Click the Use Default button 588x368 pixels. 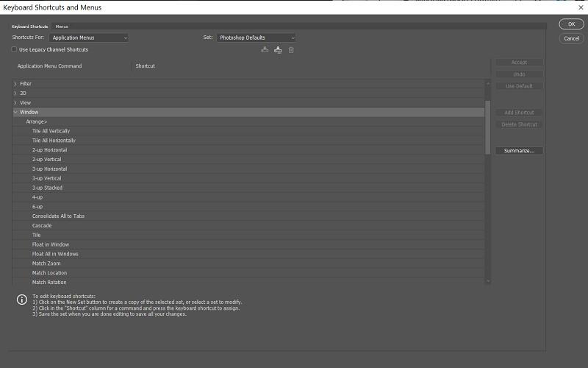tap(519, 86)
